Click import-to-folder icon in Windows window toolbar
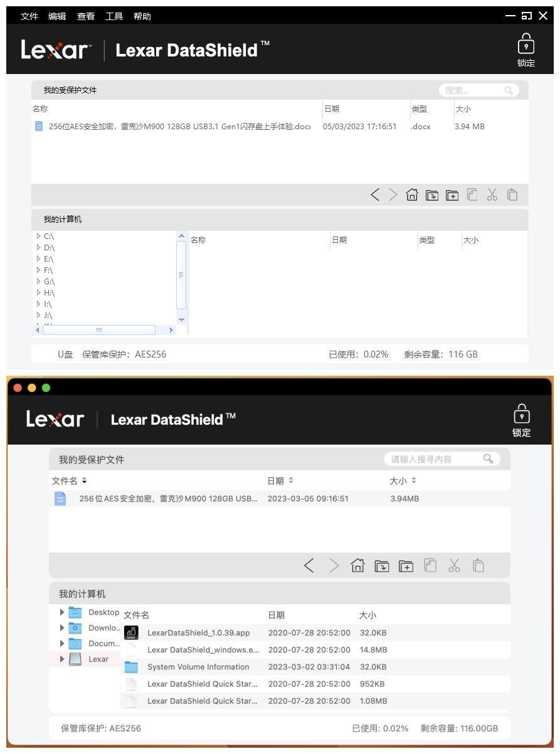Image resolution: width=560 pixels, height=754 pixels. (432, 195)
